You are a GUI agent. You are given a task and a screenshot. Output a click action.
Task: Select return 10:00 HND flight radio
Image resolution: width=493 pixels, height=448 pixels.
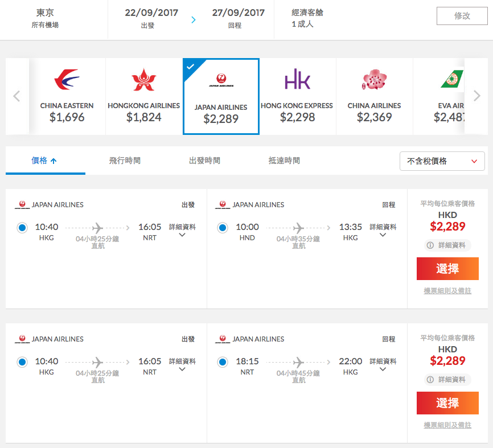click(223, 227)
